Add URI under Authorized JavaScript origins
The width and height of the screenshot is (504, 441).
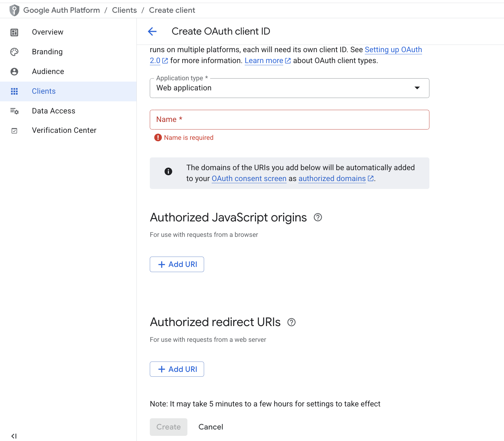[177, 264]
